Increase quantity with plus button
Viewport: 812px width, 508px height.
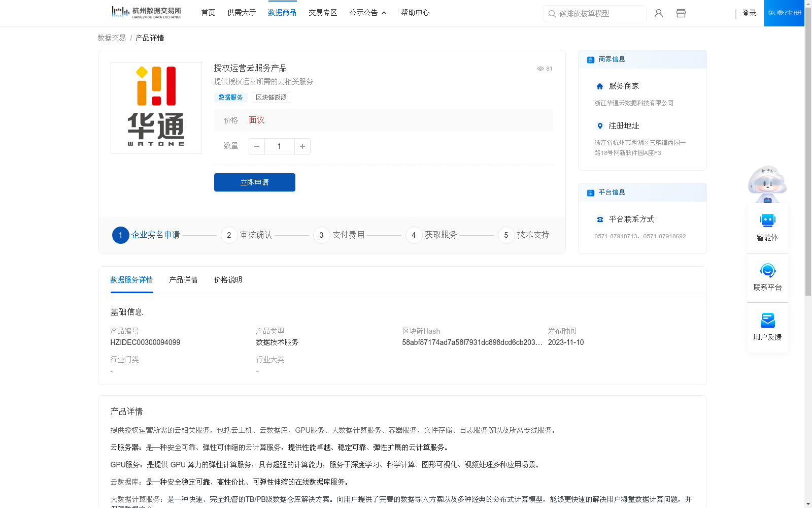click(302, 146)
